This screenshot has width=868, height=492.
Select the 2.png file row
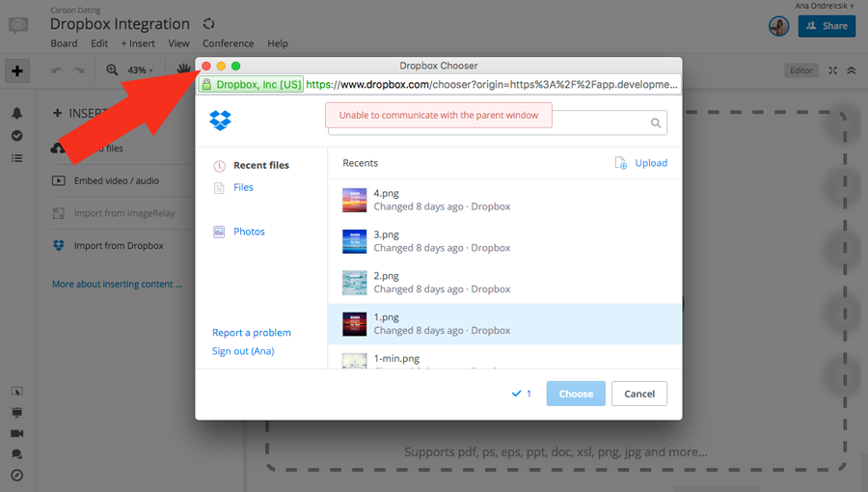[504, 283]
